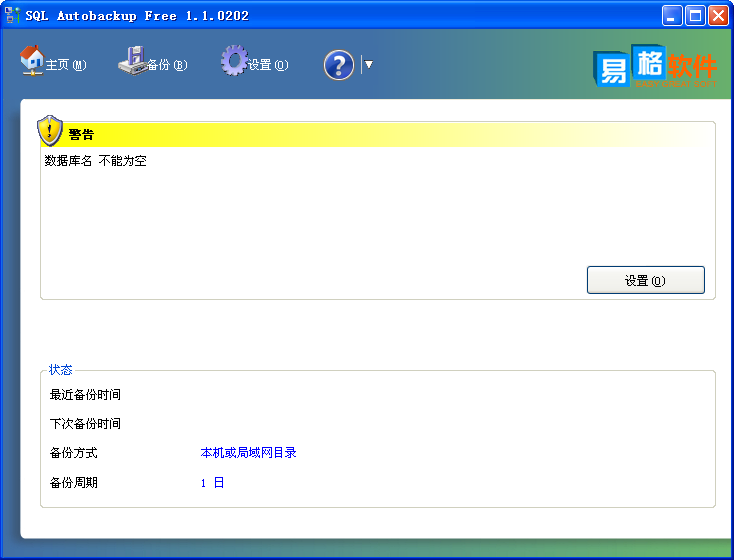Click the 下次备份时间 status label
Image resolution: width=734 pixels, height=560 pixels.
(x=85, y=424)
